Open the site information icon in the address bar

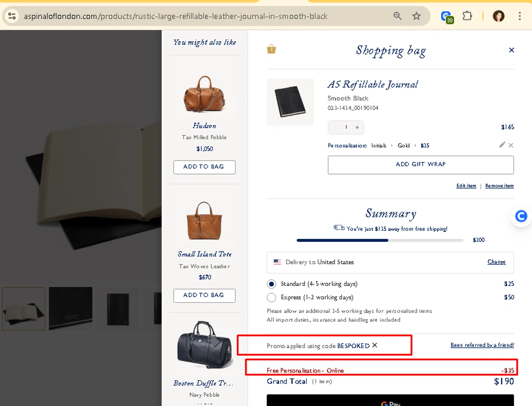[12, 16]
